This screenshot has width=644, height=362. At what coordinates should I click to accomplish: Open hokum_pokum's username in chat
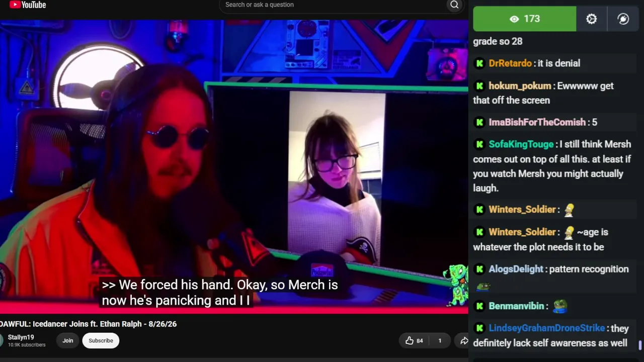520,86
